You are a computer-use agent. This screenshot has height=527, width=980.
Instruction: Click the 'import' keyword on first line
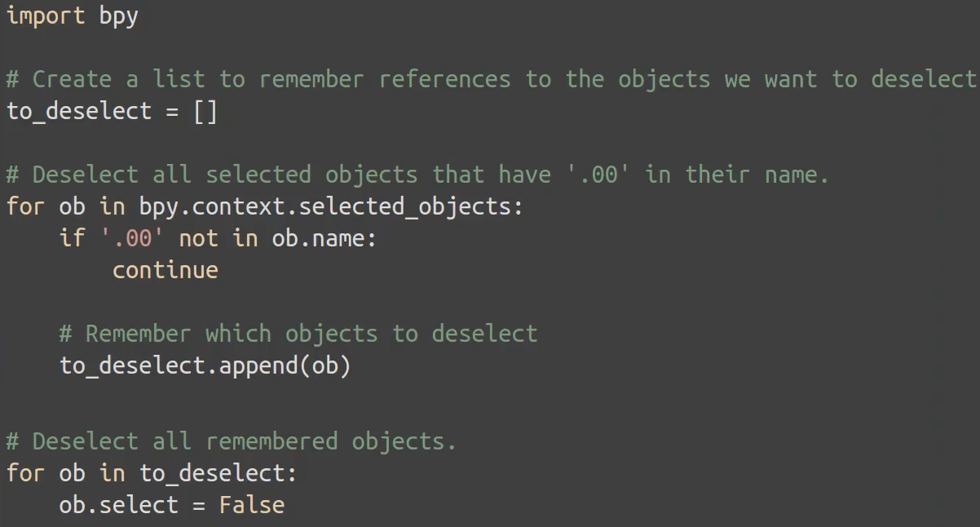click(x=46, y=16)
